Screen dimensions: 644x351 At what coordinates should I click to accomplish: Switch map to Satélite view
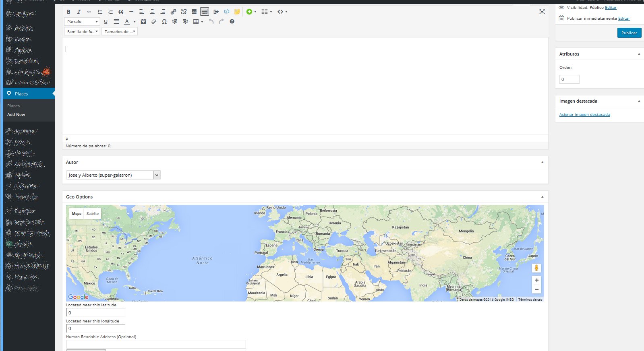pyautogui.click(x=93, y=214)
